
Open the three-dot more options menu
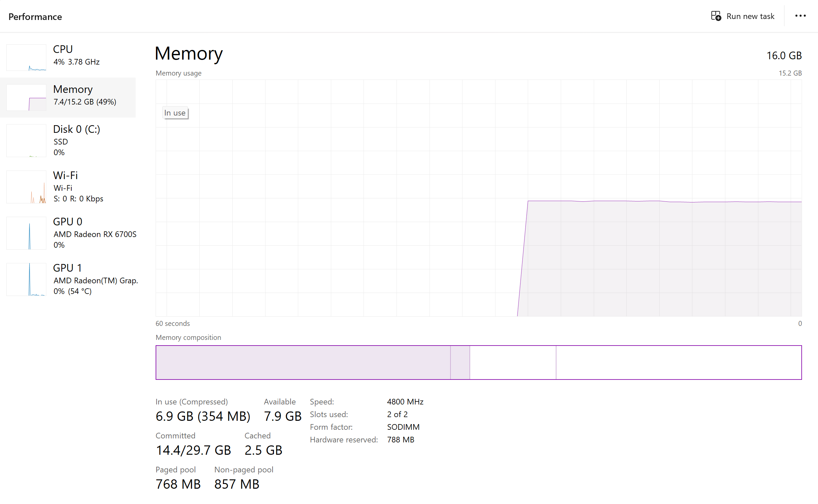click(800, 16)
